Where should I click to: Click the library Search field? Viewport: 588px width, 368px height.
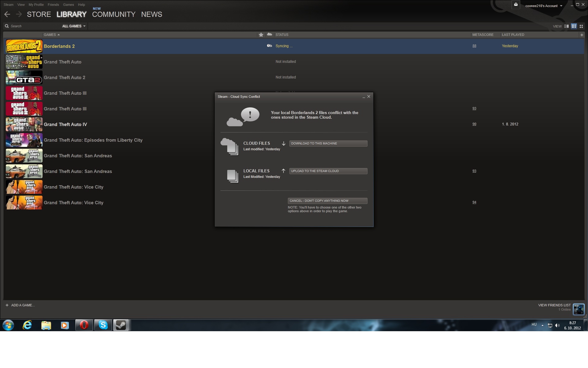coord(34,26)
